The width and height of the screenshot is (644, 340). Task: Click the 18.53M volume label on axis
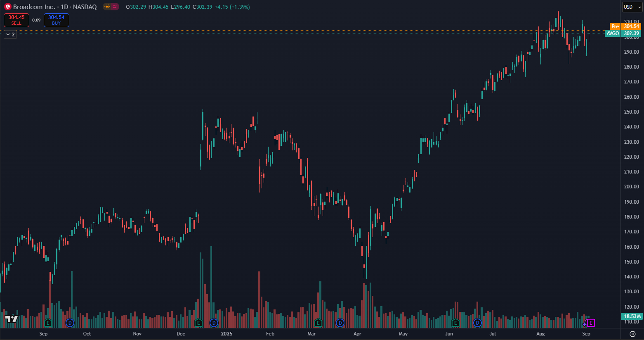tap(632, 316)
